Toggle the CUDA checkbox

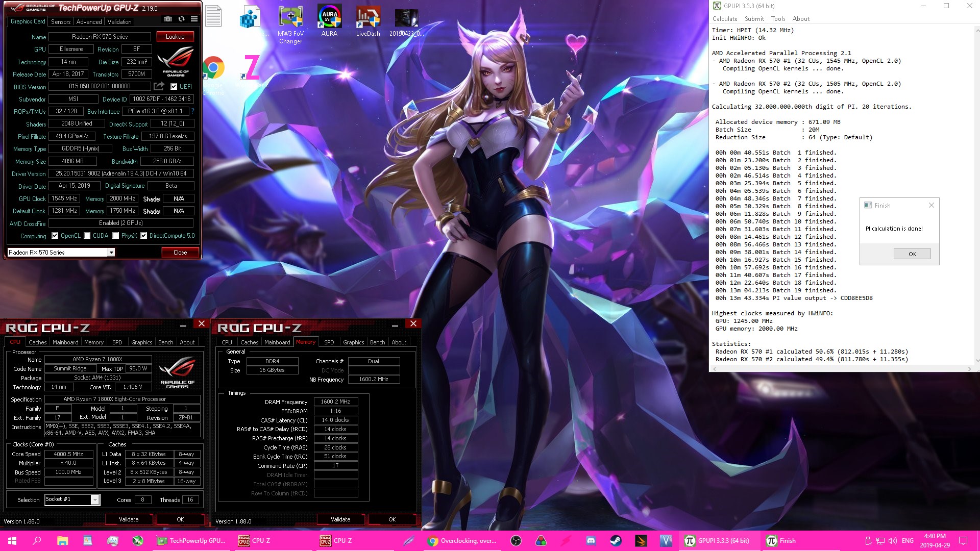87,236
